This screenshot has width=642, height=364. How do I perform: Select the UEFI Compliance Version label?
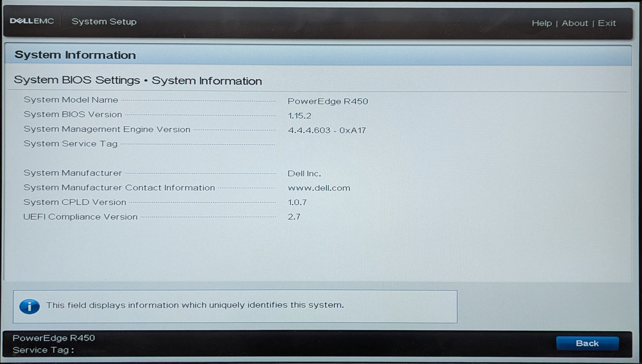(81, 217)
